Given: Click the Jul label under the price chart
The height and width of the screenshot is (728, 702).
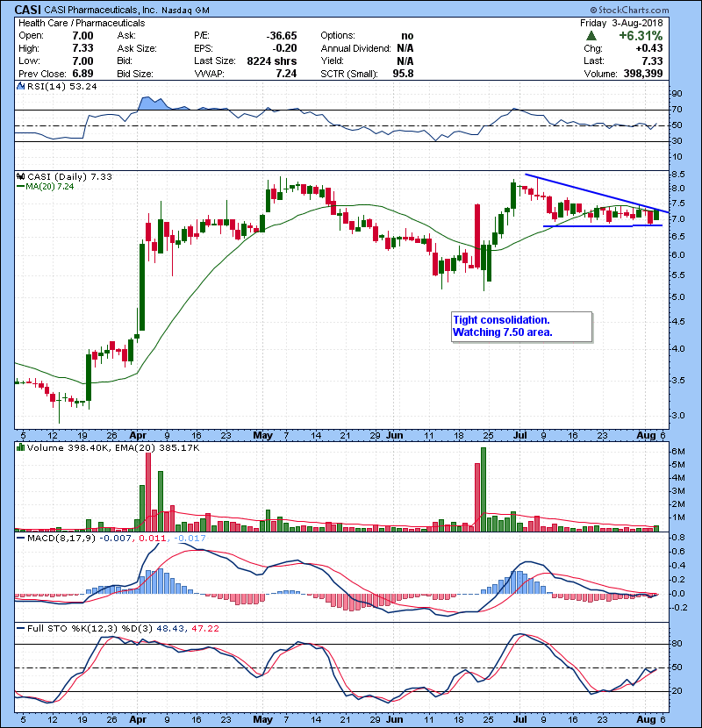Looking at the screenshot, I should 519,436.
